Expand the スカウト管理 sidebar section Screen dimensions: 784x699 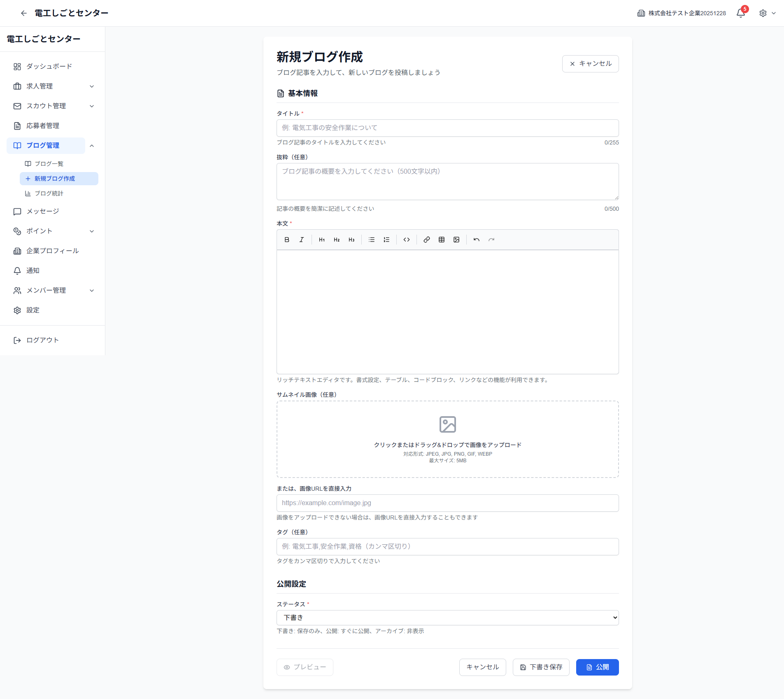[x=53, y=106]
